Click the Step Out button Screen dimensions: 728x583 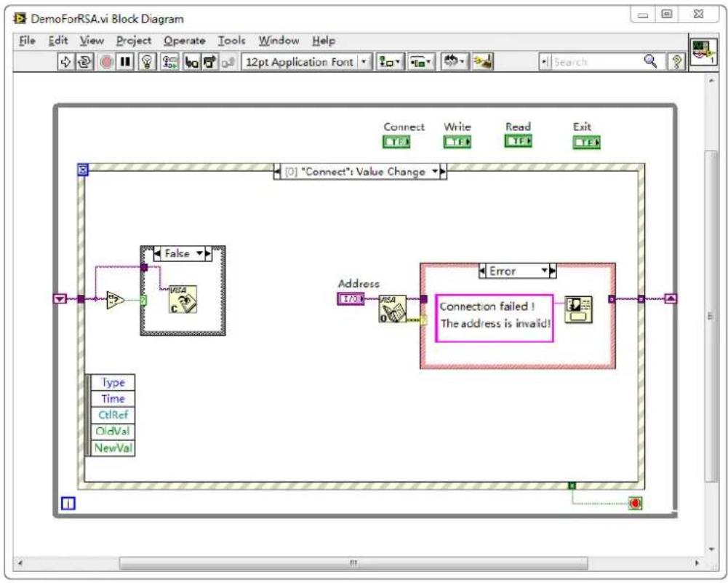tap(228, 62)
